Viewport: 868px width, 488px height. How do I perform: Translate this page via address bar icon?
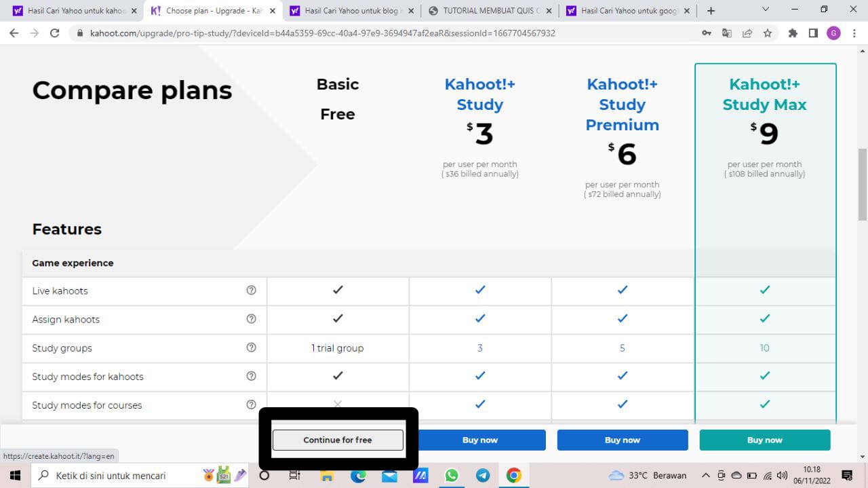727,33
